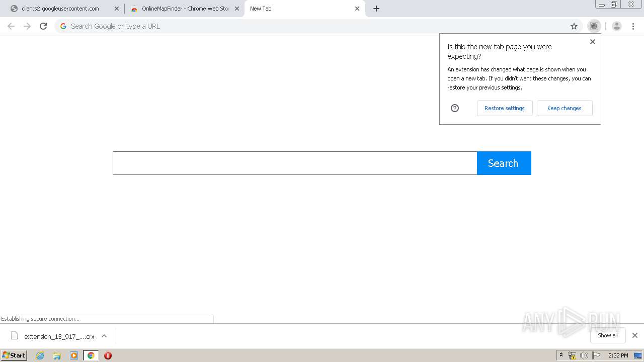Click Show all downloads
The width and height of the screenshot is (644, 362).
click(608, 335)
